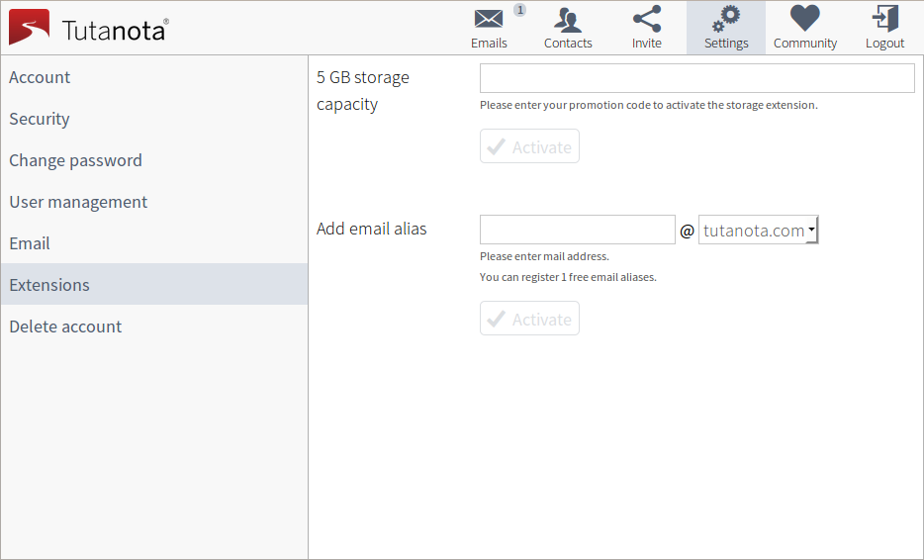
Task: Open the Delete account section
Action: pos(154,326)
